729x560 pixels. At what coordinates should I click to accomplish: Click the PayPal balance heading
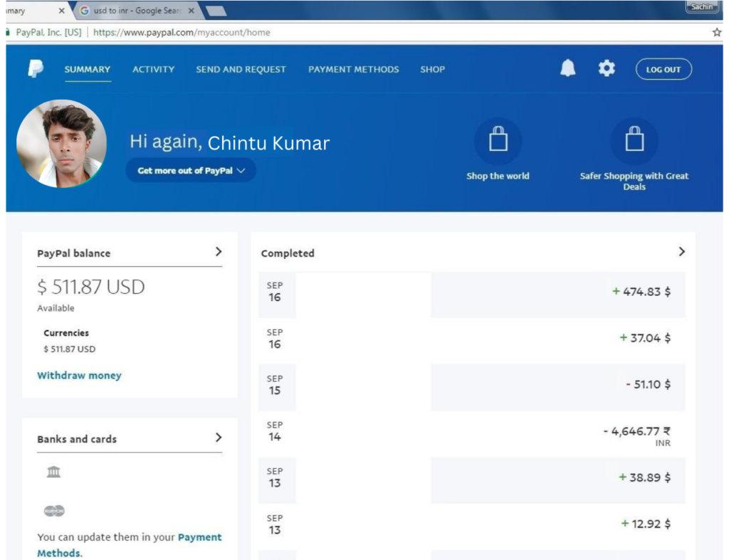point(74,253)
